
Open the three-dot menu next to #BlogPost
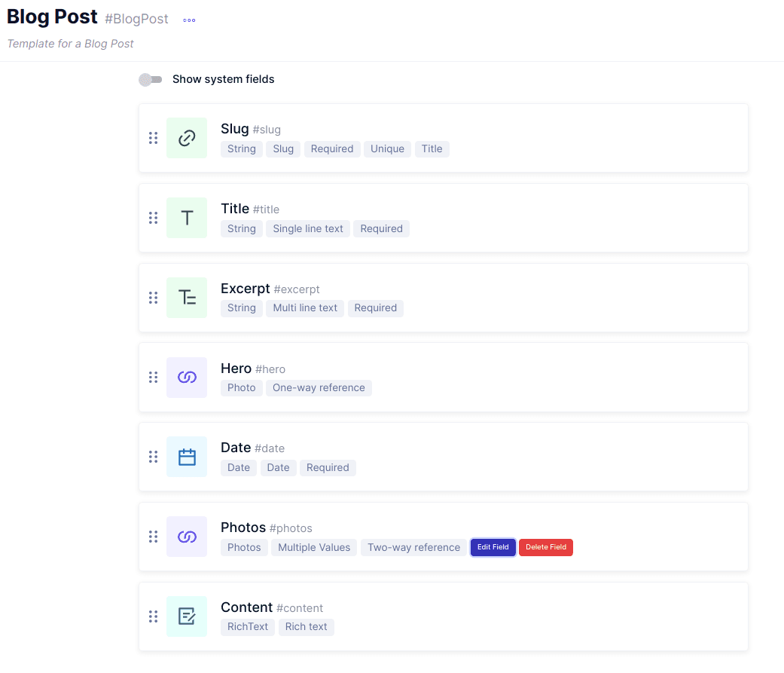click(x=189, y=20)
